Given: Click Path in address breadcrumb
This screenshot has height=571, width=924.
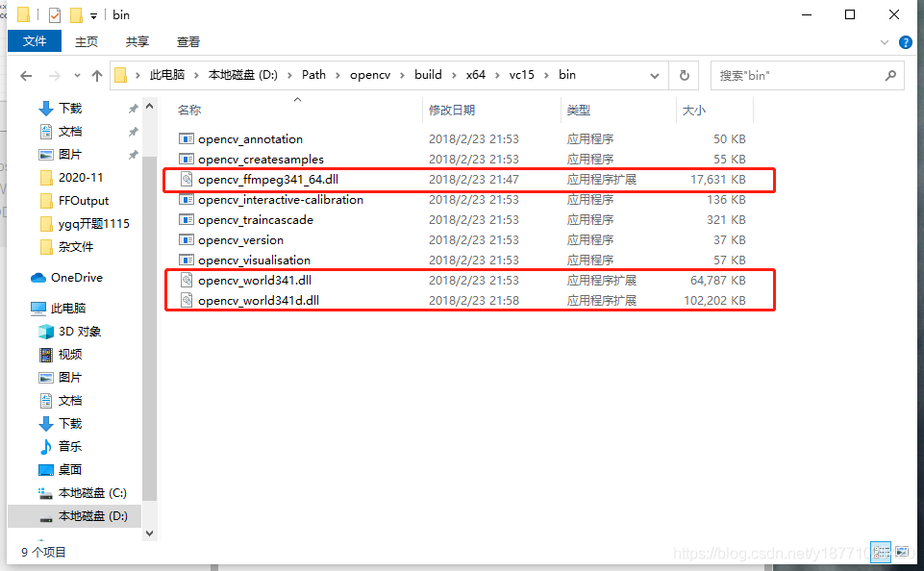Looking at the screenshot, I should click(x=313, y=75).
